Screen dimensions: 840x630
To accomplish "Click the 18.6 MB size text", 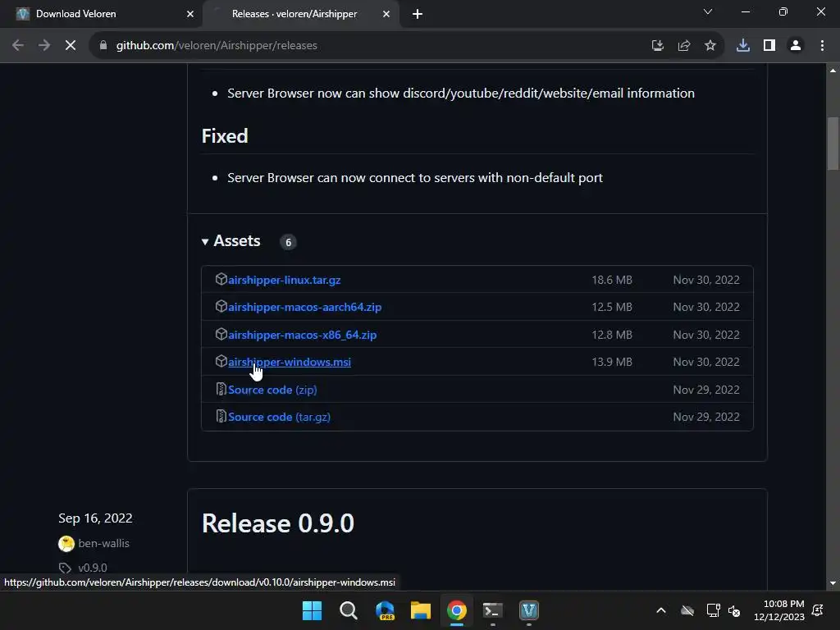I will coord(612,280).
